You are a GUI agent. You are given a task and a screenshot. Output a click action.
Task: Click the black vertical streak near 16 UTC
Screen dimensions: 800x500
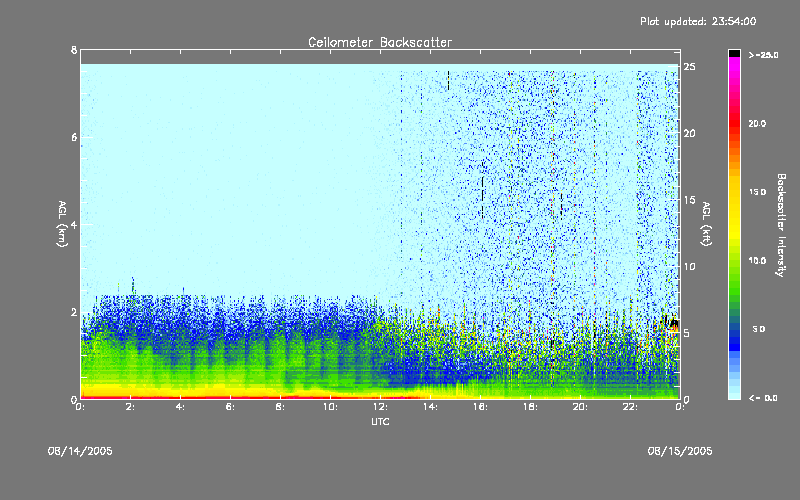483,189
